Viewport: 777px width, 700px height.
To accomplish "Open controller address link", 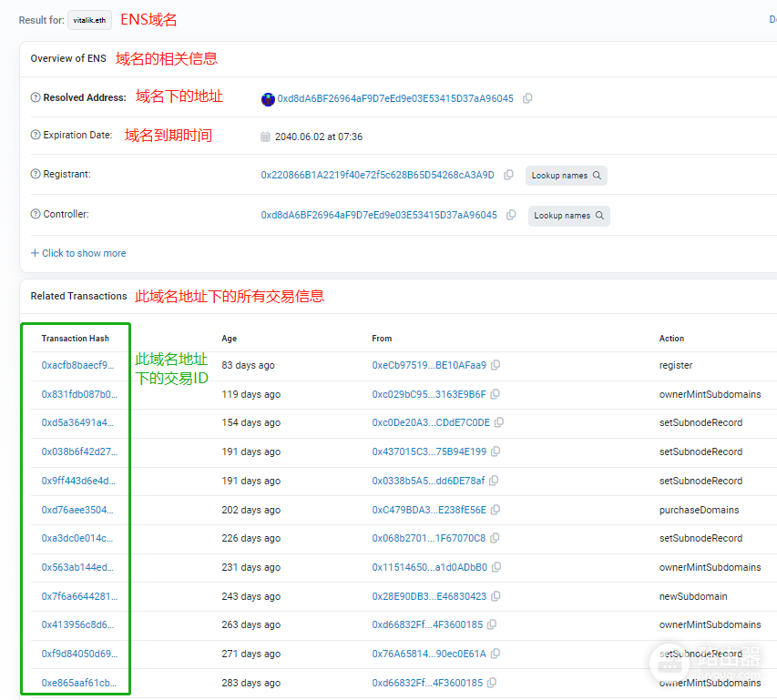I will 379,215.
